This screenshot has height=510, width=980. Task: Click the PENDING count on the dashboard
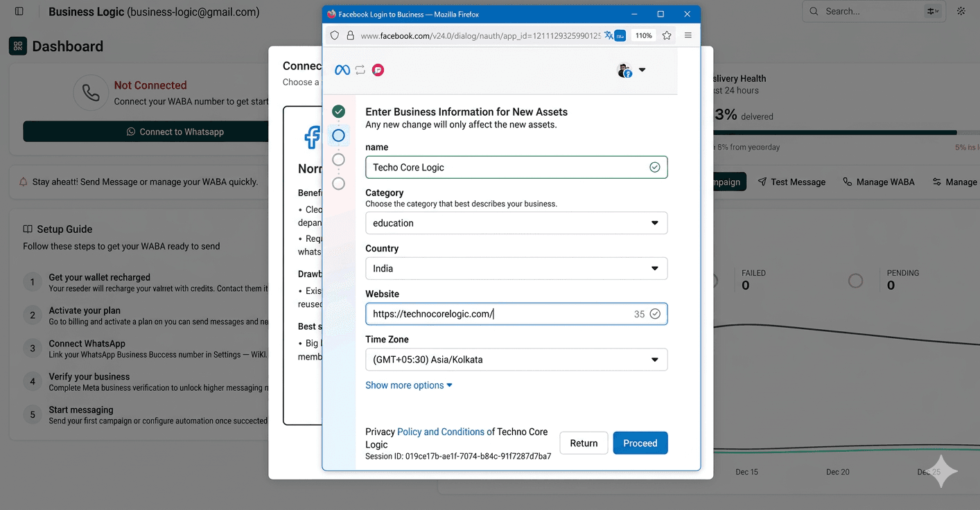891,285
